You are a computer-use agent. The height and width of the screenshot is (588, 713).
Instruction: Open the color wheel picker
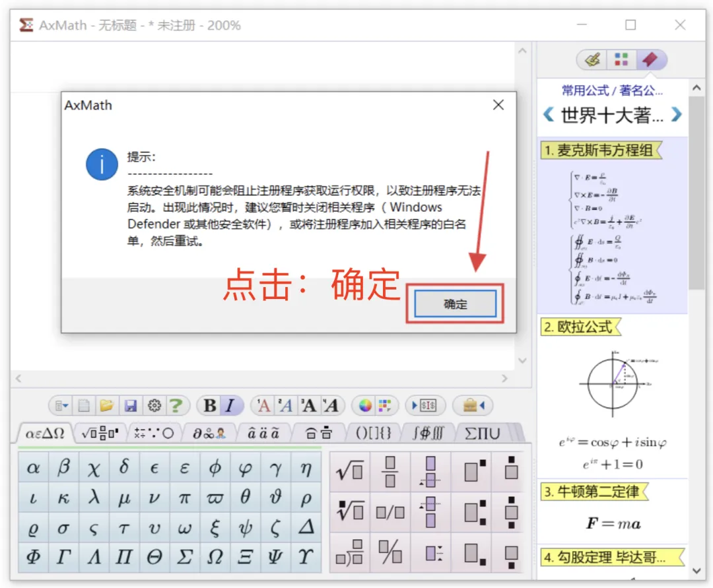[x=365, y=405]
